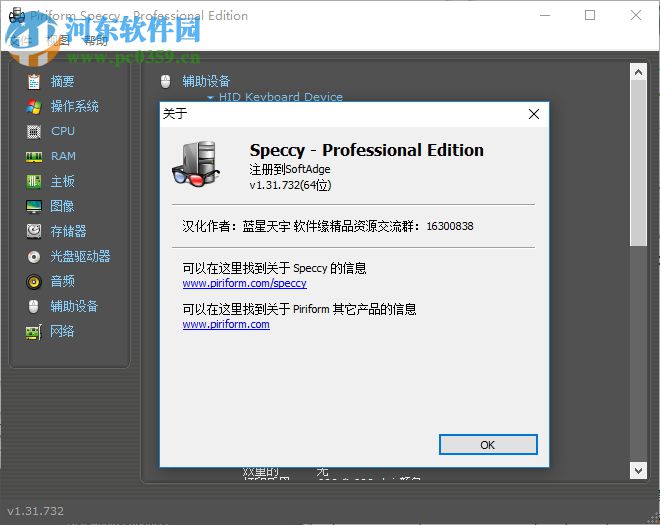Click the Motherboard (主板) icon
The height and width of the screenshot is (525, 660).
click(34, 182)
